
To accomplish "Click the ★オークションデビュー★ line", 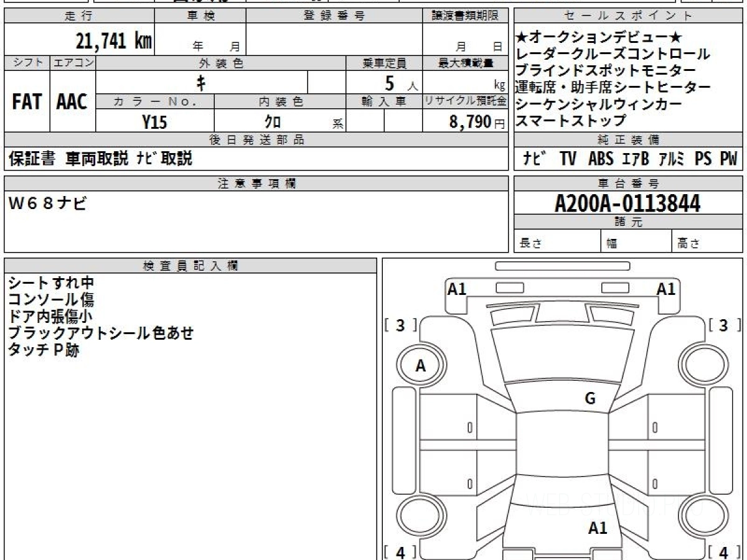I will (599, 38).
